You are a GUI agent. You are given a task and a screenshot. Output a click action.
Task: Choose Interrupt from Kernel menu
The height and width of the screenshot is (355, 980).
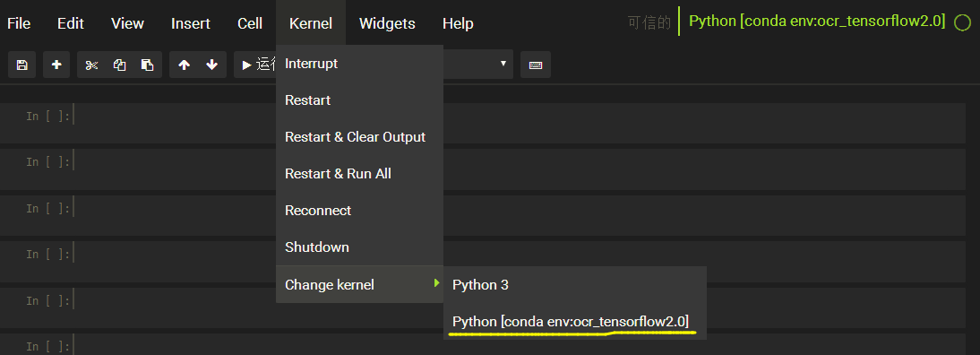coord(359,64)
